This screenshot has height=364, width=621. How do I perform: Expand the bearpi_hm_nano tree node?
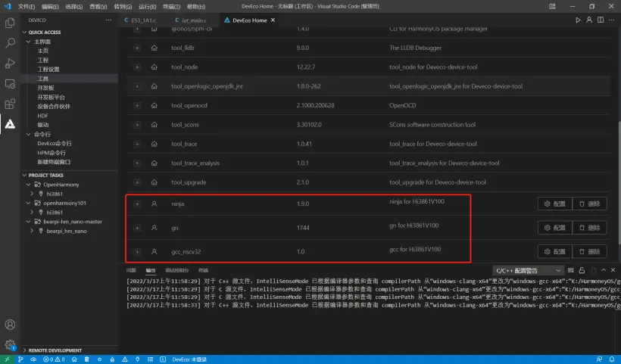pos(32,231)
